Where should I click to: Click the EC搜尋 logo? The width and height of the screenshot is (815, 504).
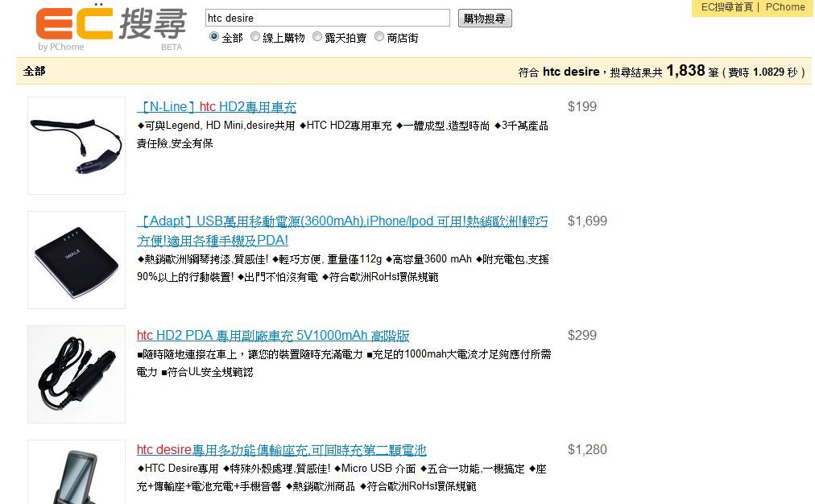pyautogui.click(x=110, y=27)
